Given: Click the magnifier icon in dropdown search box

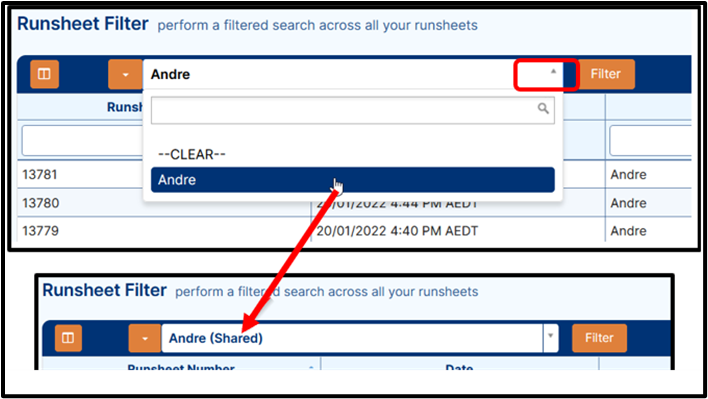Looking at the screenshot, I should pos(543,108).
